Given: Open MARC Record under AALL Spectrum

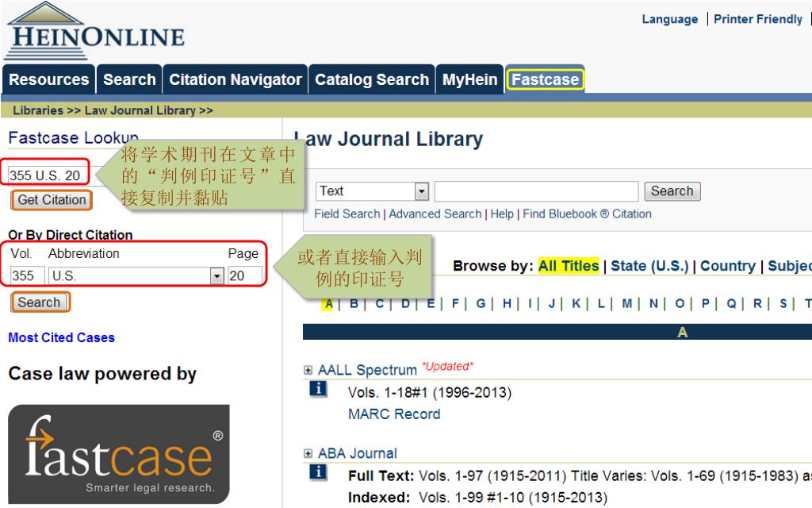Looking at the screenshot, I should [394, 414].
